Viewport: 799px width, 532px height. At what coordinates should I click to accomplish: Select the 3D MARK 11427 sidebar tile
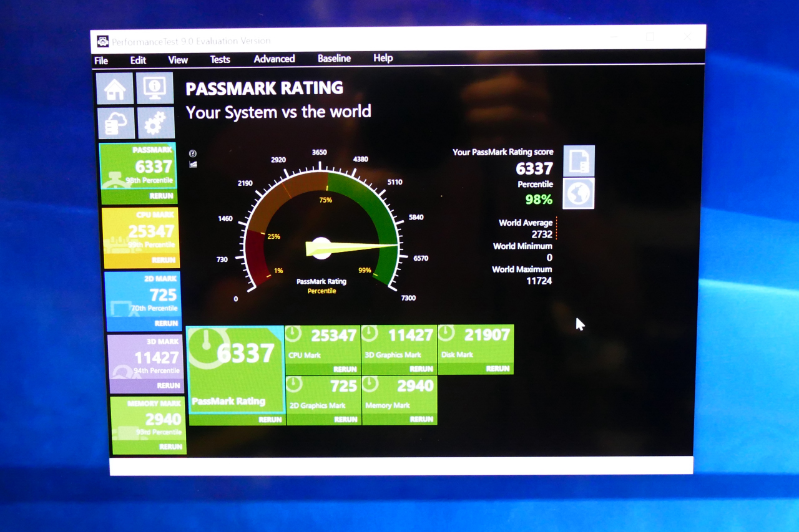tap(145, 357)
